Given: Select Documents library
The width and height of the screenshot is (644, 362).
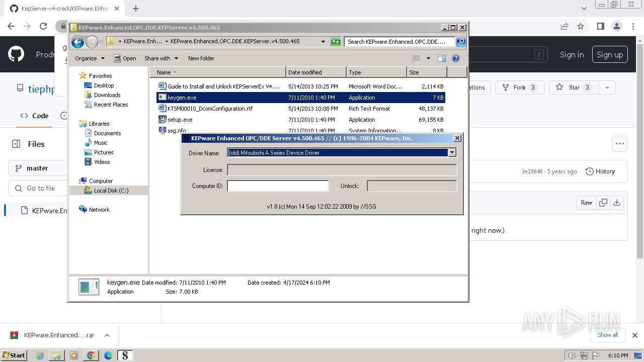Looking at the screenshot, I should (x=107, y=133).
